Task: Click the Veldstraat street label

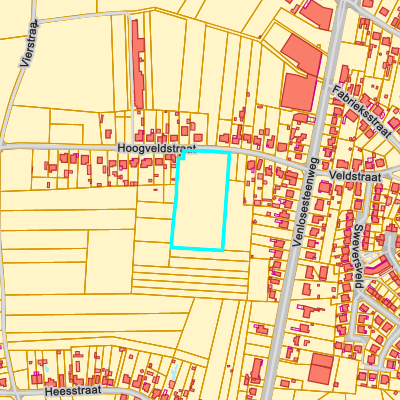Action: tap(355, 176)
